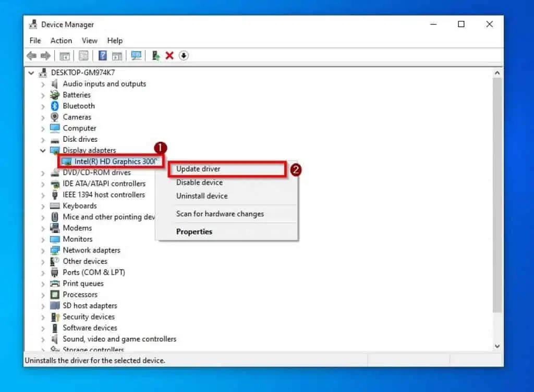Click the Keyboards category icon

click(x=55, y=206)
